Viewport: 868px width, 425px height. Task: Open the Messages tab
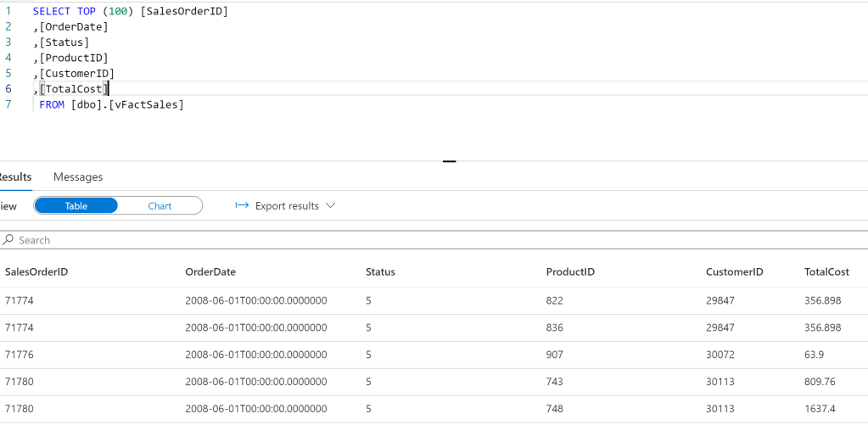(x=78, y=177)
